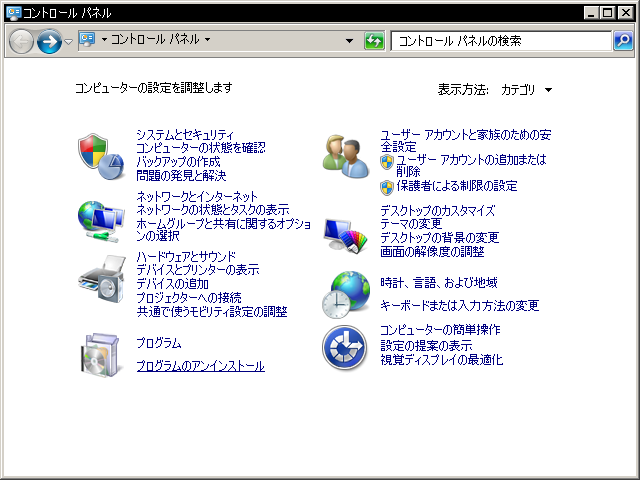
Task: Click the Network and Internet globe icon
Action: (x=100, y=220)
